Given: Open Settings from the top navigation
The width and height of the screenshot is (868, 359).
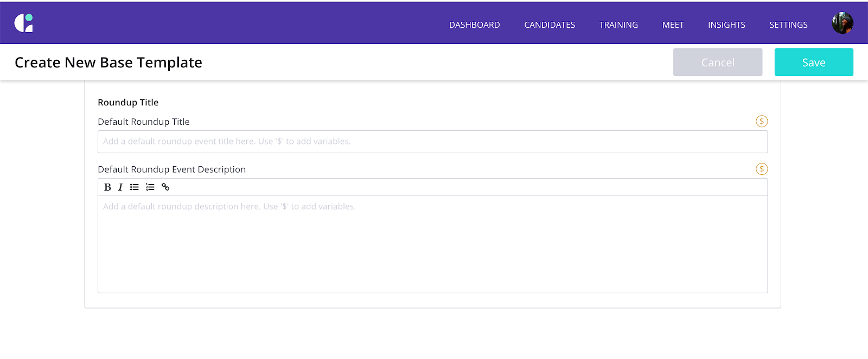Looking at the screenshot, I should (x=788, y=25).
